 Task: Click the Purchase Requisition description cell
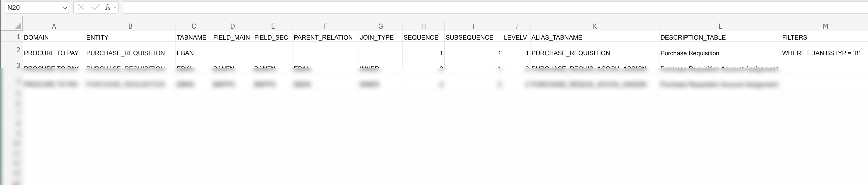click(x=690, y=53)
